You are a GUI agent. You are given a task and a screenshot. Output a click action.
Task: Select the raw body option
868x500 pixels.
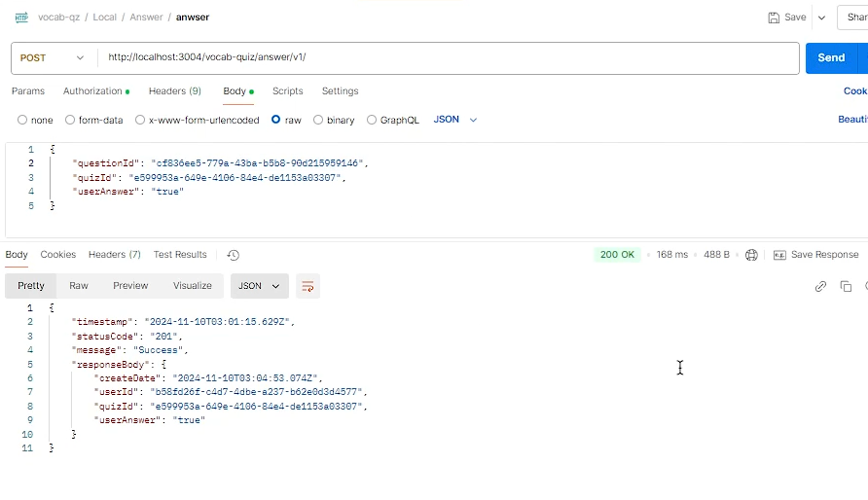275,120
